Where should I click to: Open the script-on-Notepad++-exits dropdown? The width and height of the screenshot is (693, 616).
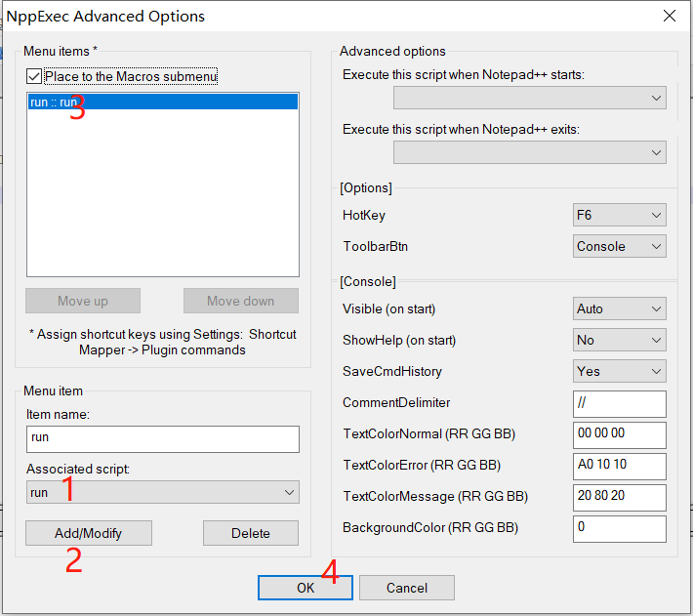[529, 152]
